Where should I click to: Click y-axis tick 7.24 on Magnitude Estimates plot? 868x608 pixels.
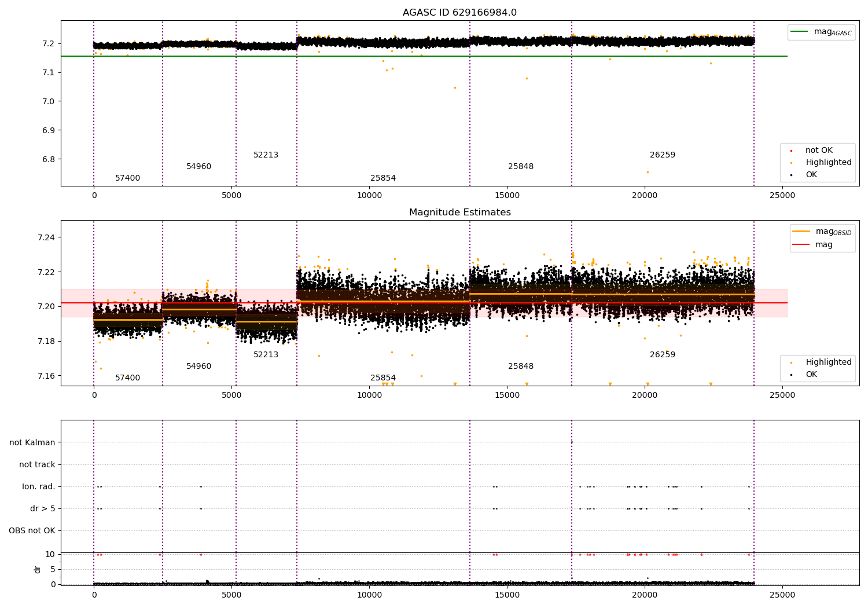click(x=46, y=237)
